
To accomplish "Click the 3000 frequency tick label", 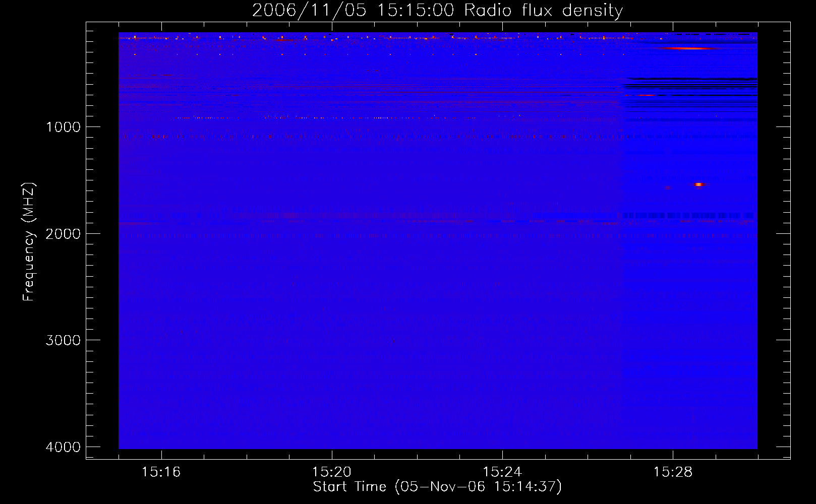I will (x=63, y=340).
